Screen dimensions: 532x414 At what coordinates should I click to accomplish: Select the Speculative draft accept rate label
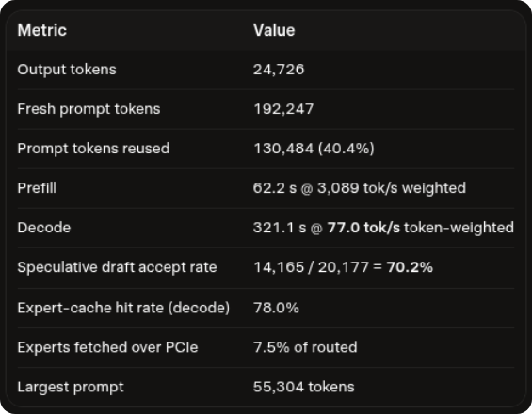[x=117, y=267]
